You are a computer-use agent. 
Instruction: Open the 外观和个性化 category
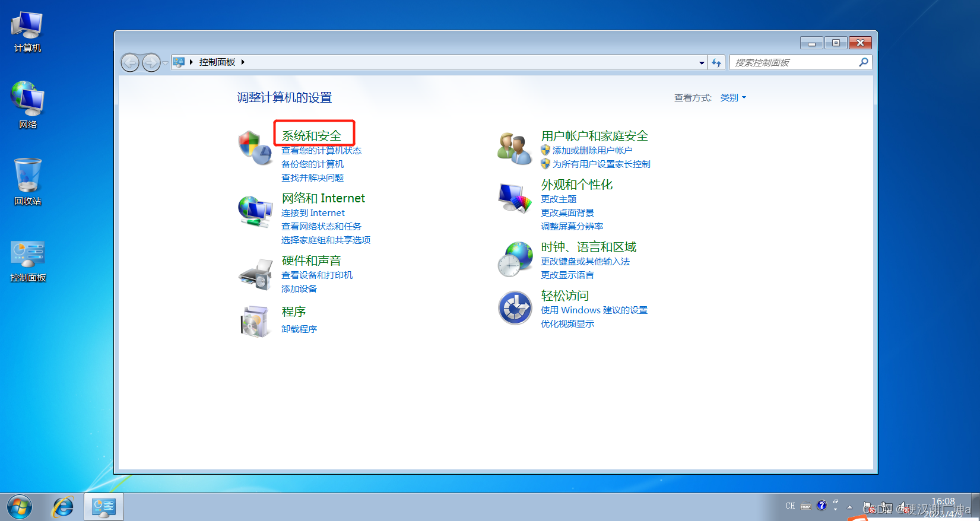[577, 185]
